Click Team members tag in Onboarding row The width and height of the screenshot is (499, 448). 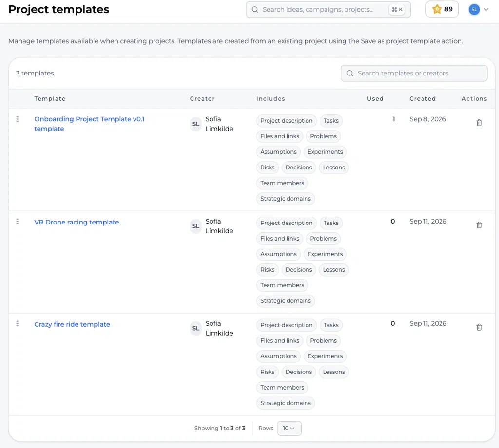pyautogui.click(x=282, y=183)
